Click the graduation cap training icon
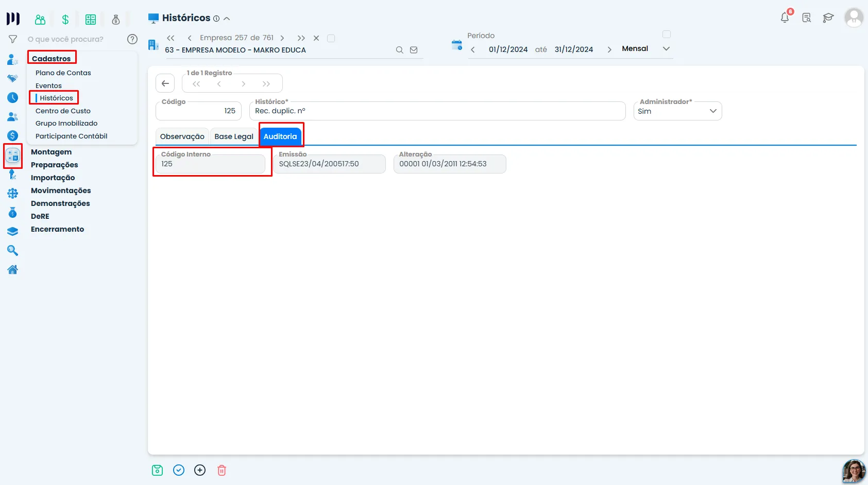 click(828, 18)
